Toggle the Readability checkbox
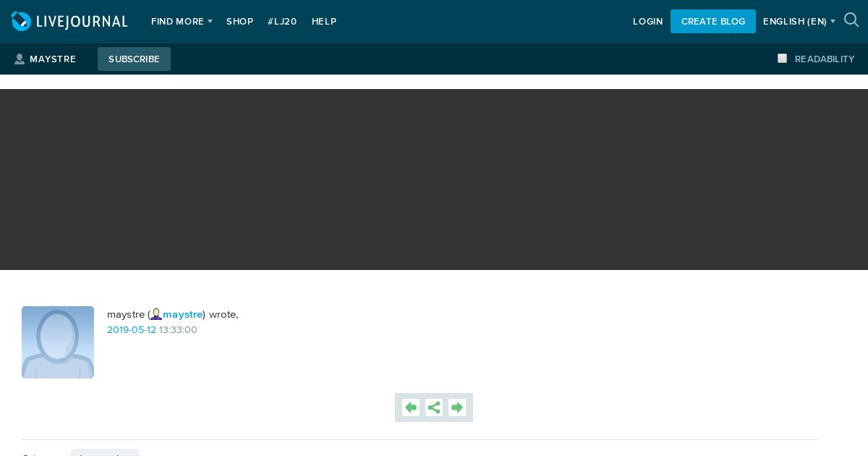Image resolution: width=868 pixels, height=456 pixels. (x=782, y=59)
